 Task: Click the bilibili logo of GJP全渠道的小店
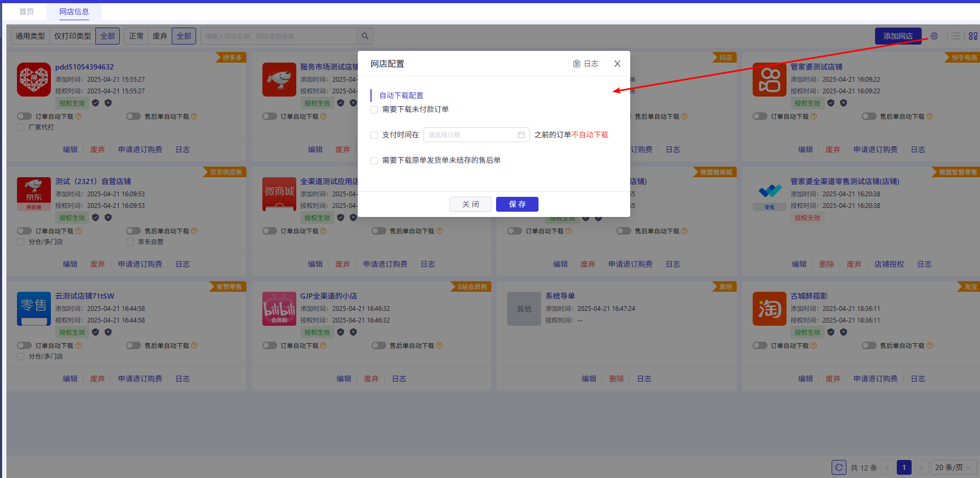tap(279, 309)
